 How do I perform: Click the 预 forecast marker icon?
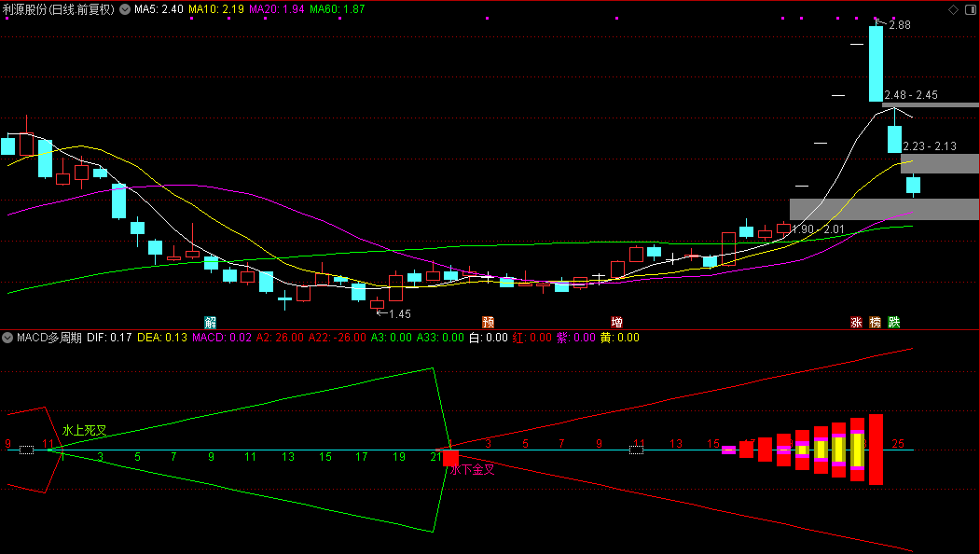pyautogui.click(x=488, y=322)
